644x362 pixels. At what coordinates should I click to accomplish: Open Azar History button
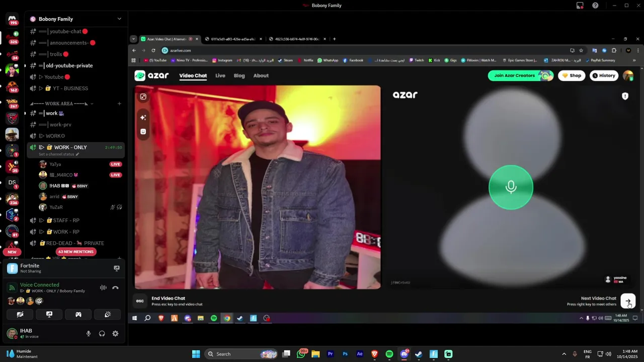pos(604,75)
